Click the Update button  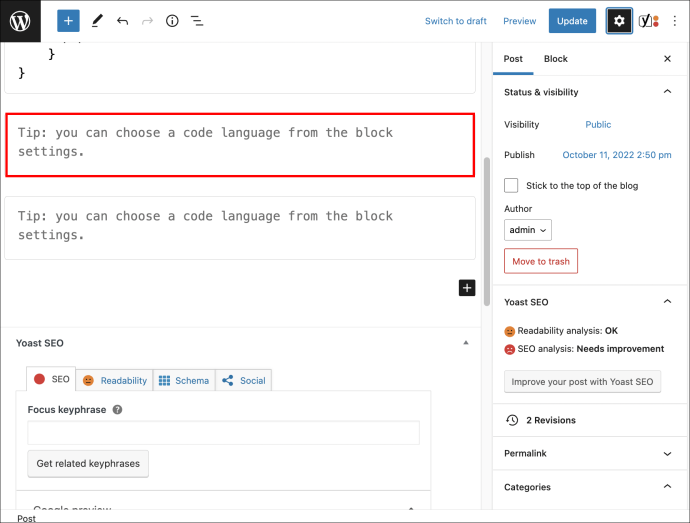(x=572, y=21)
